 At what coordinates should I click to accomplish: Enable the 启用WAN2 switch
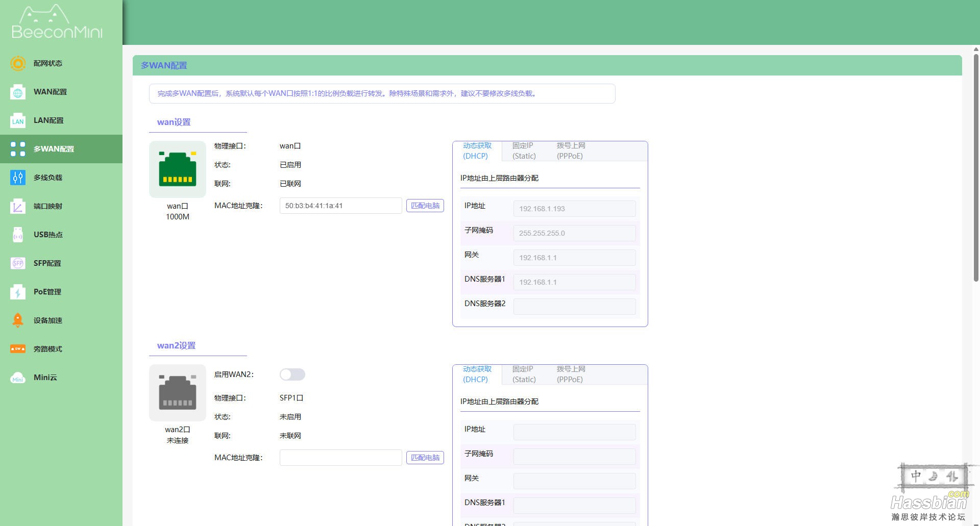pos(292,374)
